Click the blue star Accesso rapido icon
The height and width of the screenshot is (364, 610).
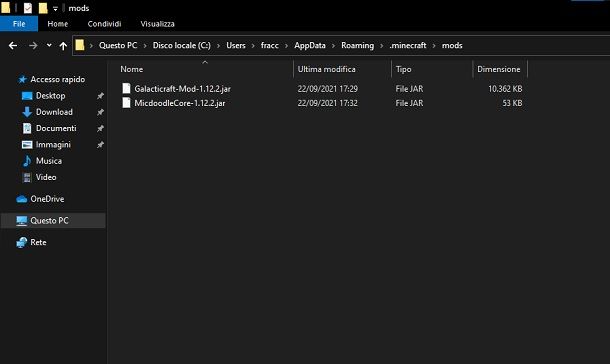22,79
